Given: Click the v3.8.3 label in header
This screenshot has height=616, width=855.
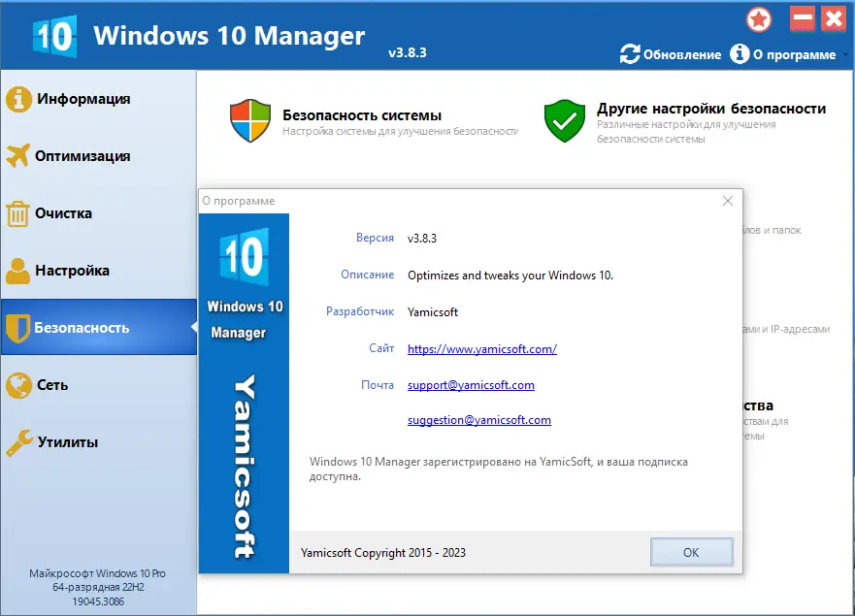Looking at the screenshot, I should 408,53.
